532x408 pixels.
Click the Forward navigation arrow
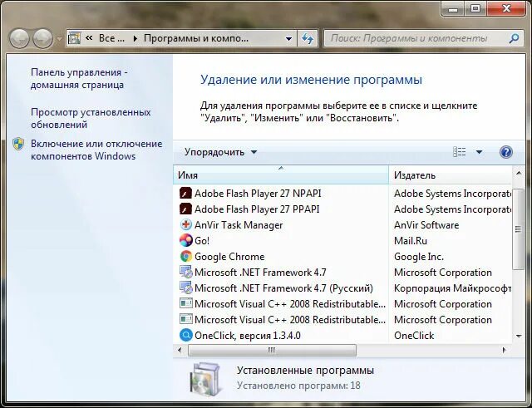click(42, 38)
